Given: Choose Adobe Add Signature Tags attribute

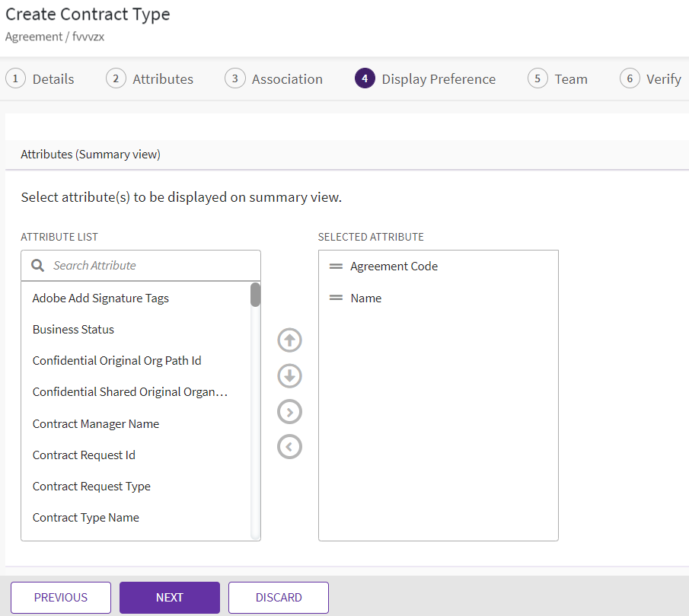Looking at the screenshot, I should point(100,298).
